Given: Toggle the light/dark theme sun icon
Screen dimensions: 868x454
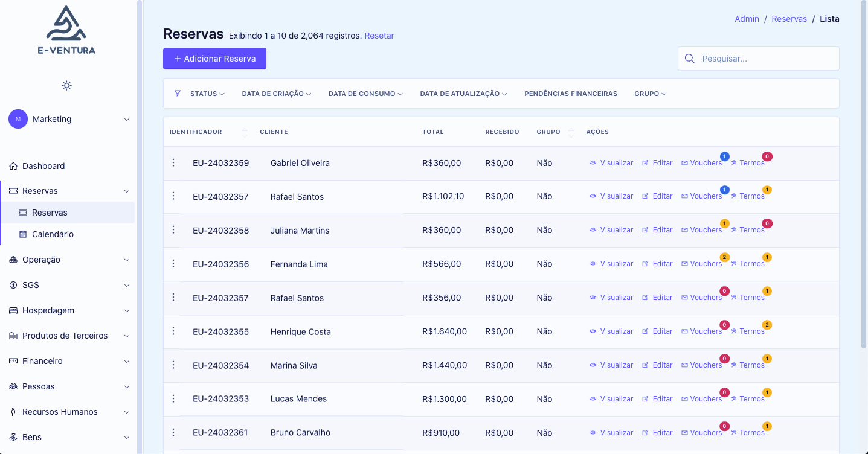Looking at the screenshot, I should click(67, 85).
